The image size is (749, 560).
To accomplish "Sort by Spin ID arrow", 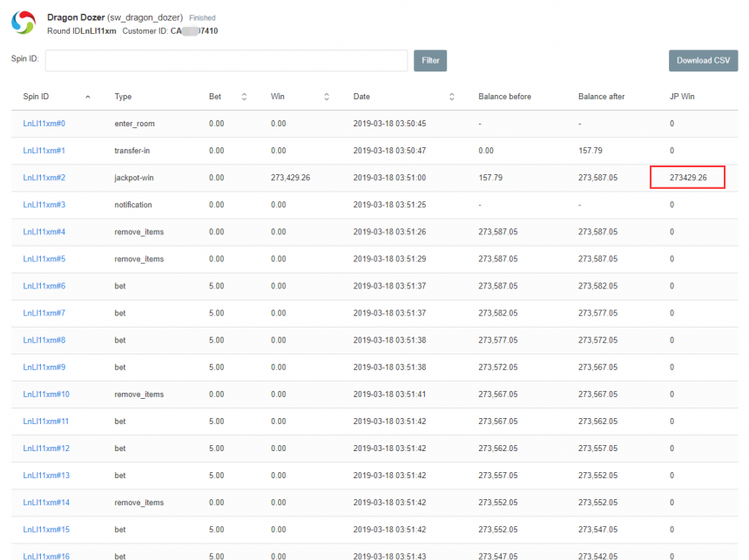I will (87, 97).
